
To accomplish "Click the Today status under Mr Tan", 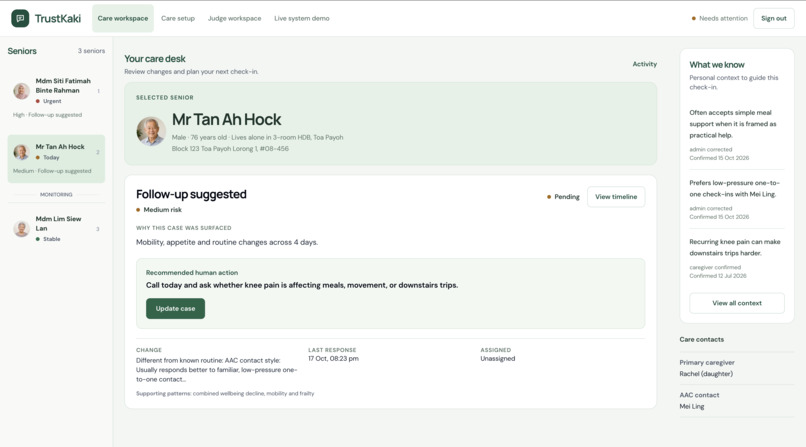I will tap(48, 157).
